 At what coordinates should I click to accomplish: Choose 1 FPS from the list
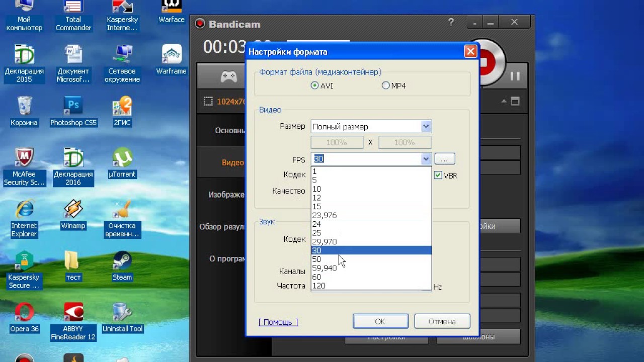tap(371, 171)
